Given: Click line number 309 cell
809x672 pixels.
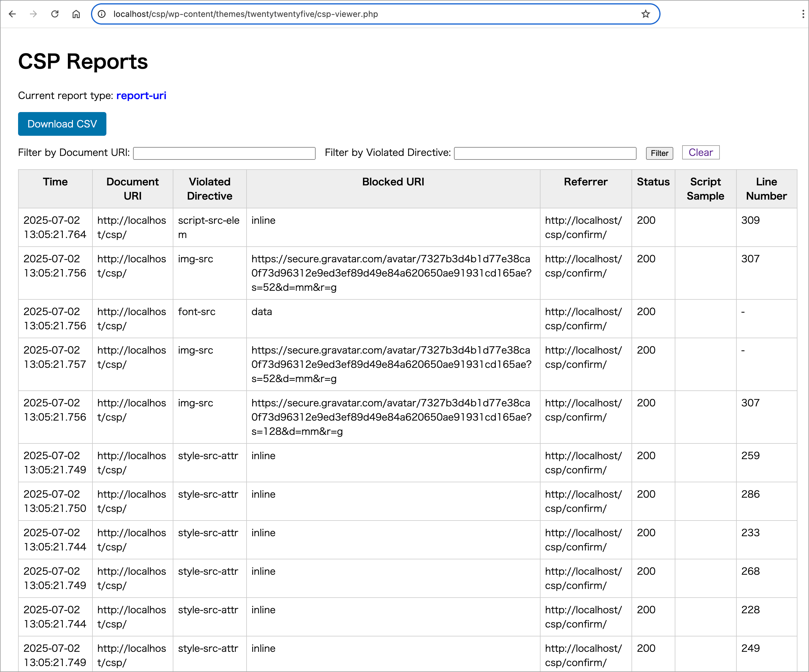Looking at the screenshot, I should coord(767,227).
